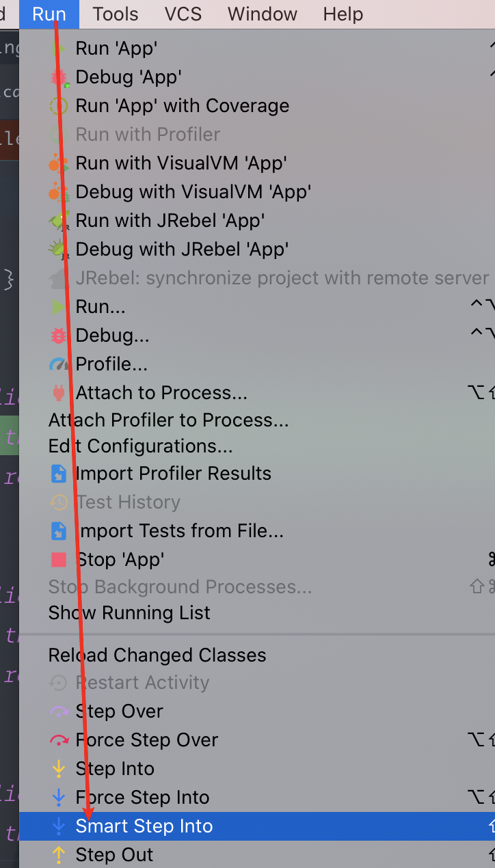Click the VisualVM bug icon beside Debug with VisualVM 'App'

tap(59, 192)
